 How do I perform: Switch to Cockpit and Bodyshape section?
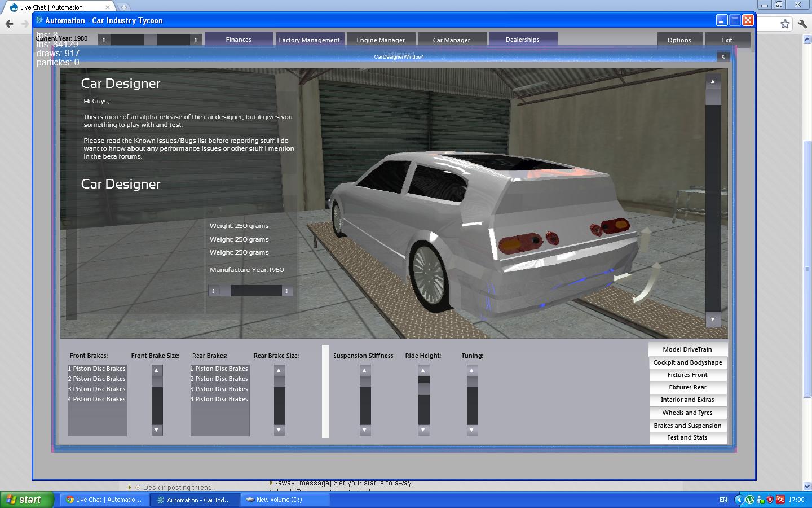click(x=687, y=362)
